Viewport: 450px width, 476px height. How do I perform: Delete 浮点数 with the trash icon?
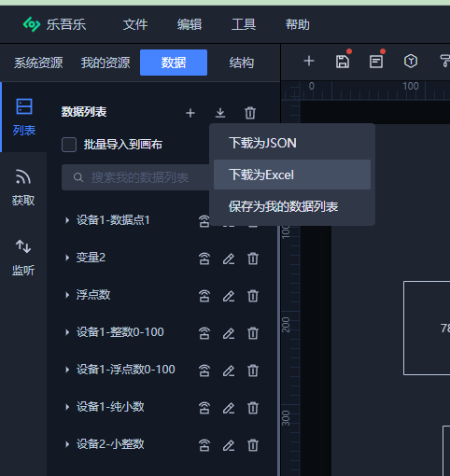click(x=253, y=296)
